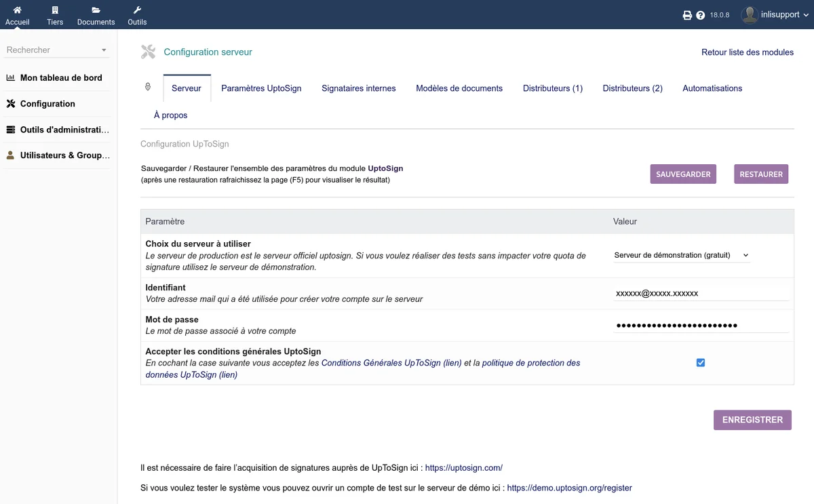Viewport: 814px width, 504px height.
Task: Open the Documents folder icon
Action: tap(96, 10)
